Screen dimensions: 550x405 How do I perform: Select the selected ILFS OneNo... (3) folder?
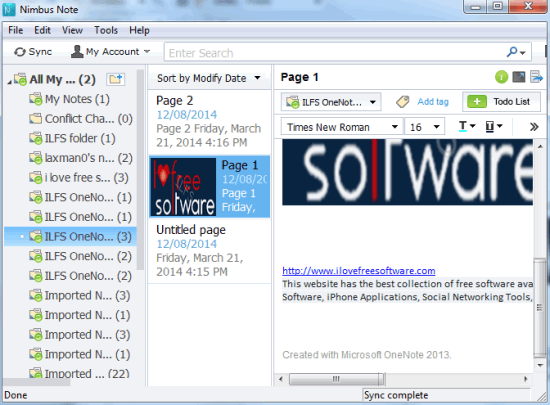click(70, 236)
